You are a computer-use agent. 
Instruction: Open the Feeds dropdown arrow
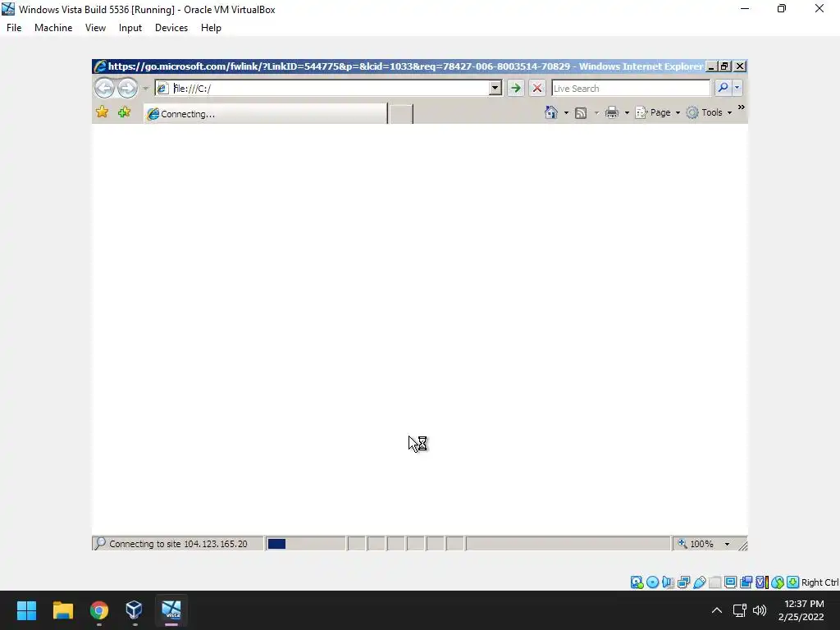[x=596, y=113]
